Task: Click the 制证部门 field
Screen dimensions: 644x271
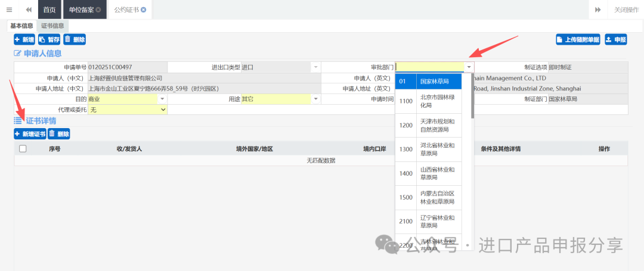Action: (588, 99)
